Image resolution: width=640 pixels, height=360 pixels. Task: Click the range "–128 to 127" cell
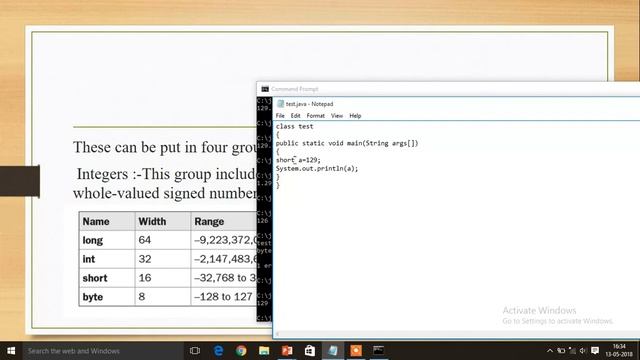tap(224, 297)
